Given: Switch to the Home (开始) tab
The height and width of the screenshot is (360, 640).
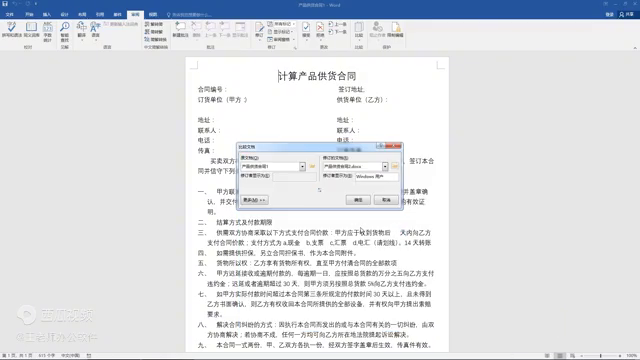Looking at the screenshot, I should pyautogui.click(x=29, y=14).
